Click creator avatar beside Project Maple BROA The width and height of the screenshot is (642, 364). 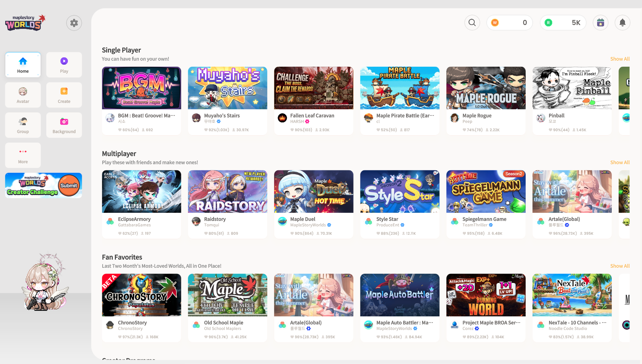[x=454, y=325]
